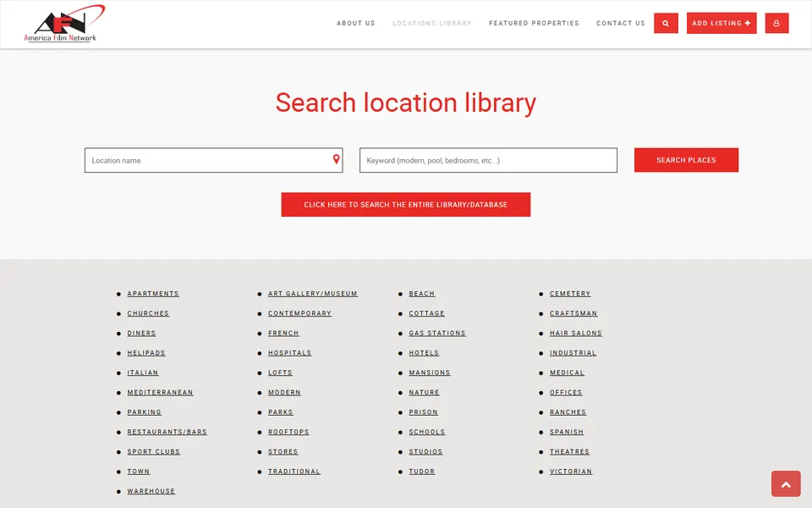Browse the Rooftops category link
812x508 pixels.
pos(289,432)
